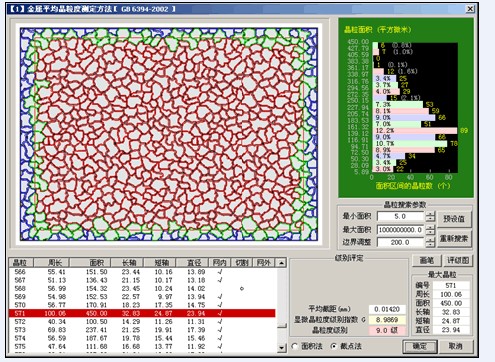
Task: Open the 画笔 brush tool
Action: tap(426, 260)
